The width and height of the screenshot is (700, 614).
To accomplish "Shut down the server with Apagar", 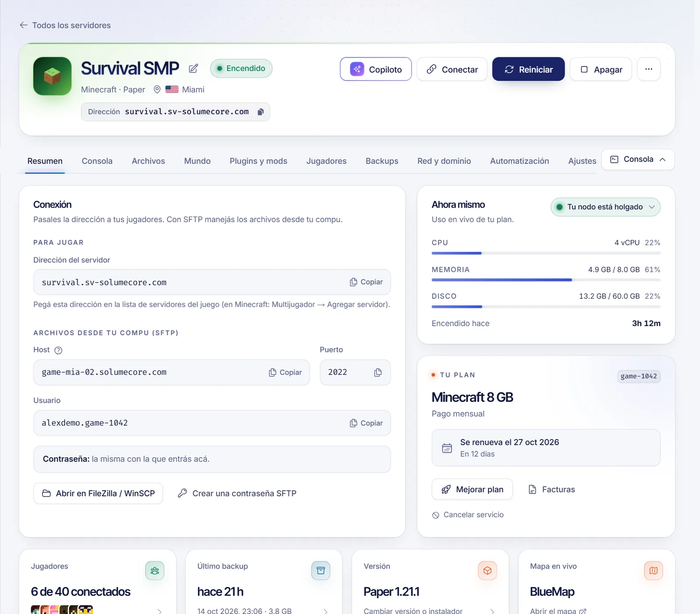I will [x=601, y=69].
